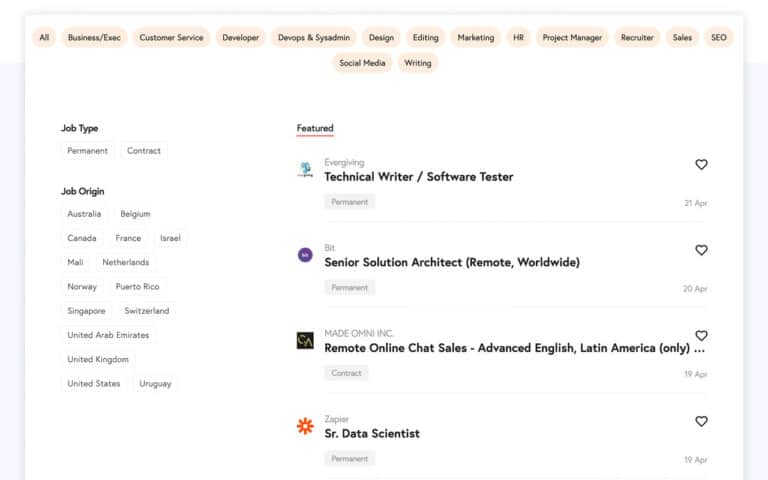768x480 pixels.
Task: Click the MADE OMNI INC. logo
Action: pos(305,341)
